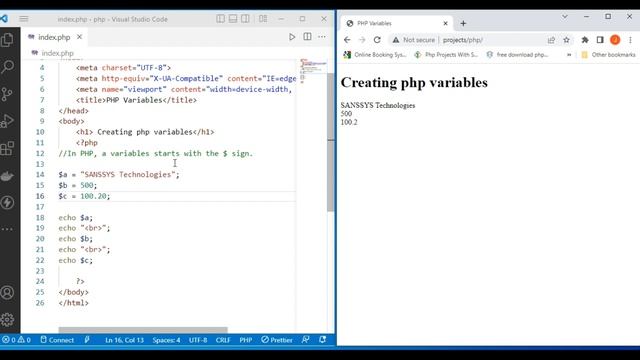This screenshot has width=640, height=360.
Task: Toggle Chrome side panel
Action: click(x=600, y=40)
